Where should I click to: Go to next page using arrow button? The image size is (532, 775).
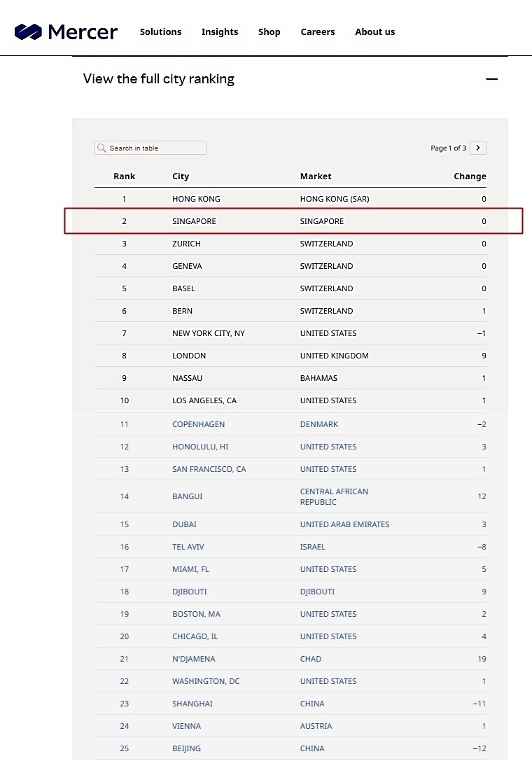(478, 148)
